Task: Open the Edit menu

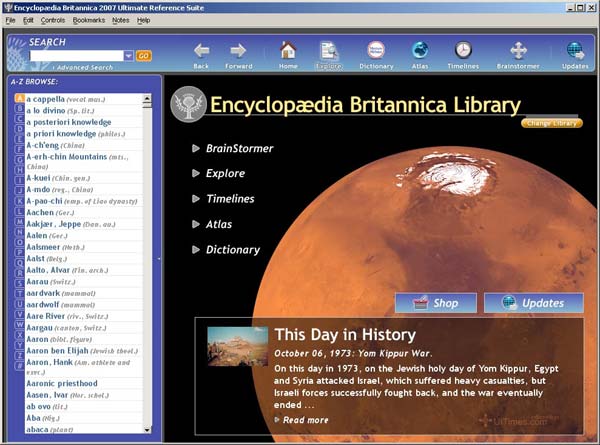Action: pos(28,20)
